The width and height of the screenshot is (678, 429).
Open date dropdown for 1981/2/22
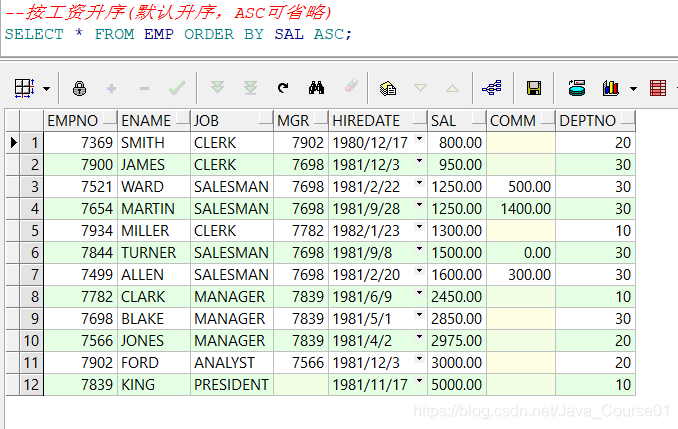419,183
